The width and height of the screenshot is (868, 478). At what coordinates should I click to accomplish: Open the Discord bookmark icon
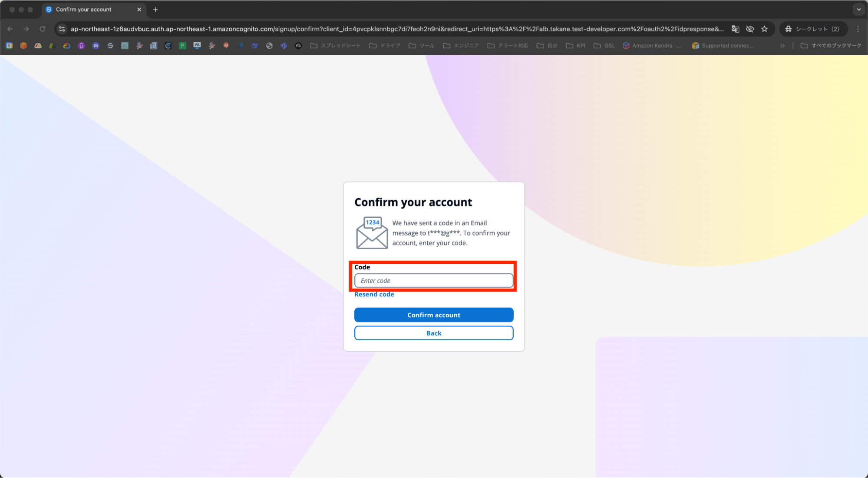(96, 46)
